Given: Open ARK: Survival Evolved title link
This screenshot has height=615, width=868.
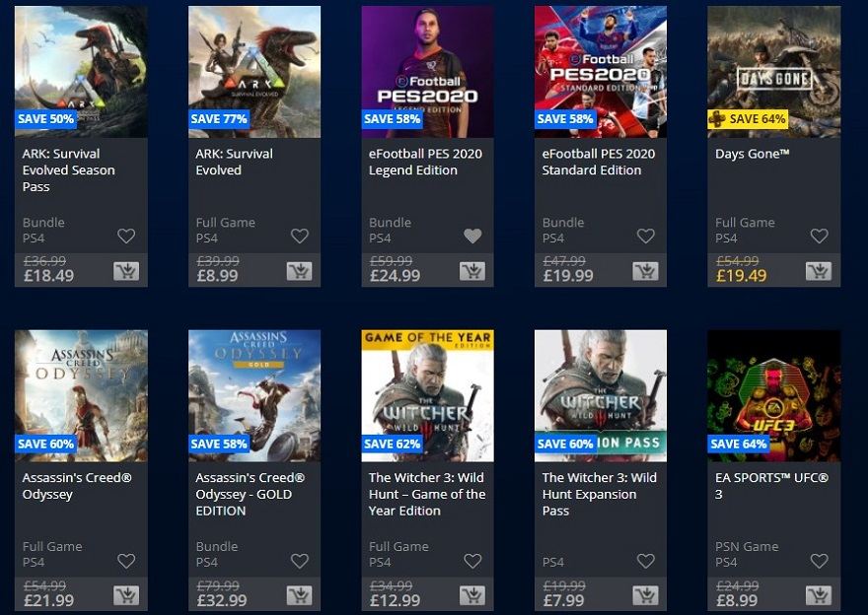Looking at the screenshot, I should [x=234, y=162].
